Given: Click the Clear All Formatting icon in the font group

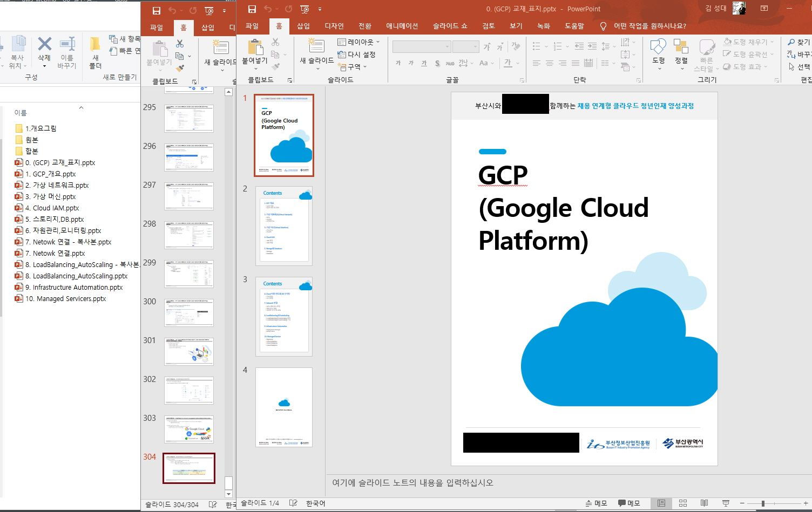Looking at the screenshot, I should [x=516, y=46].
